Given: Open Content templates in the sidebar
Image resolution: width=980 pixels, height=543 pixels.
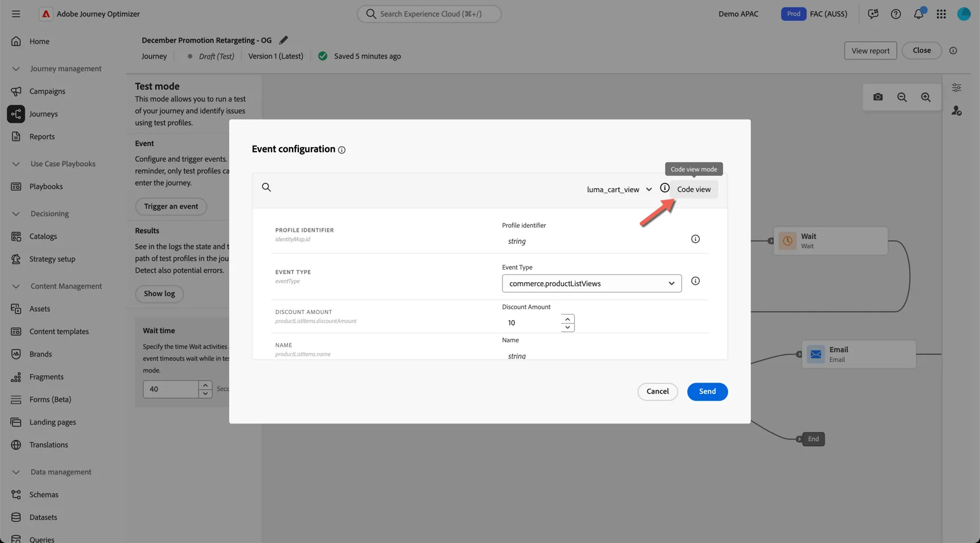Looking at the screenshot, I should click(59, 332).
